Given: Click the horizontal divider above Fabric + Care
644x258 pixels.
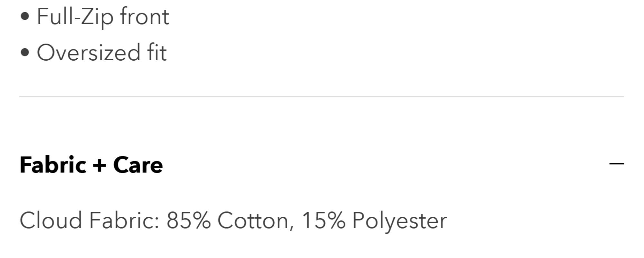Looking at the screenshot, I should click(x=321, y=96).
